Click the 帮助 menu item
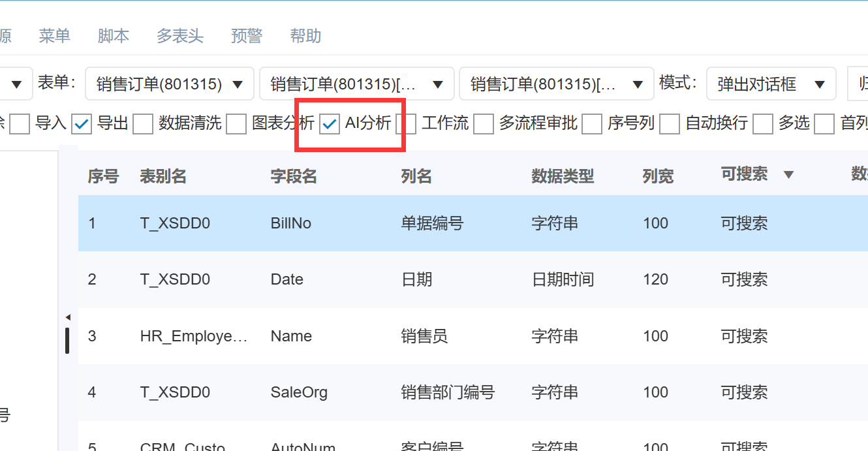The image size is (868, 451). click(x=305, y=36)
